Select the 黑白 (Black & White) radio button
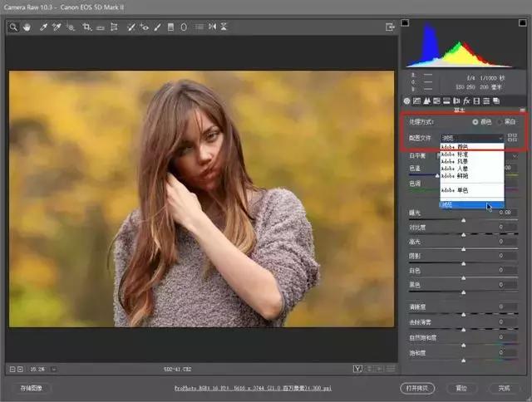The height and width of the screenshot is (402, 532). (500, 122)
